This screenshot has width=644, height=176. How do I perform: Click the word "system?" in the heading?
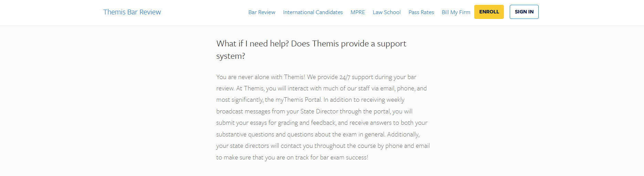click(231, 56)
